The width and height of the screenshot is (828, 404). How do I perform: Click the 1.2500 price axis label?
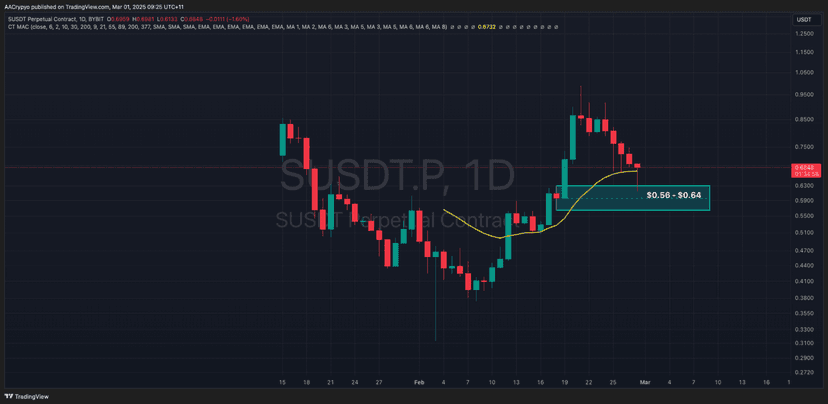point(804,33)
